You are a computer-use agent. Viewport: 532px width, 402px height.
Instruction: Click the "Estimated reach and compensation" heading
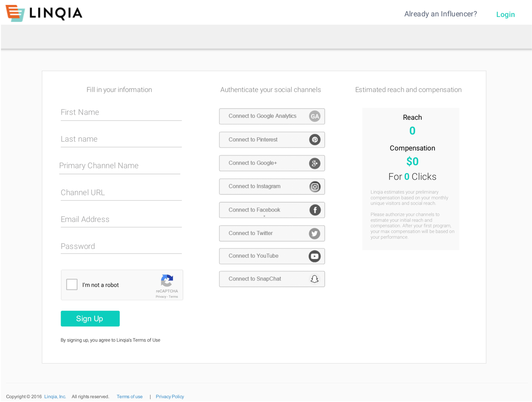[408, 90]
